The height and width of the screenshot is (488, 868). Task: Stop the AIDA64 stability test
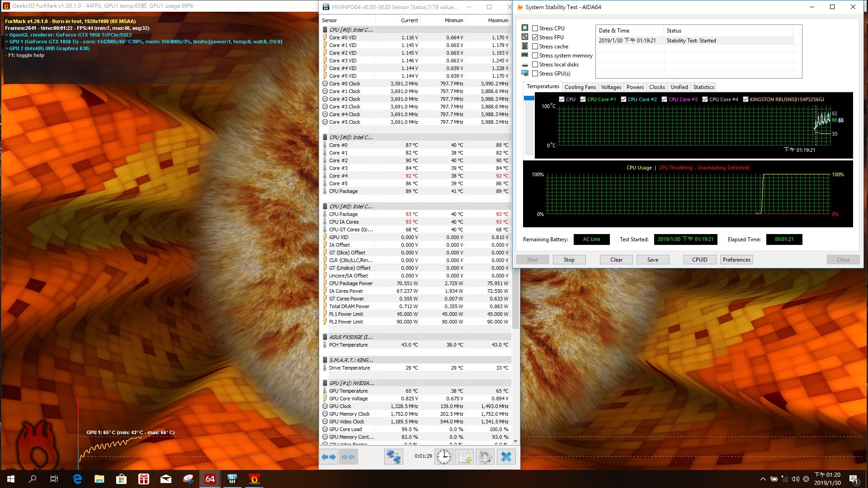click(569, 260)
